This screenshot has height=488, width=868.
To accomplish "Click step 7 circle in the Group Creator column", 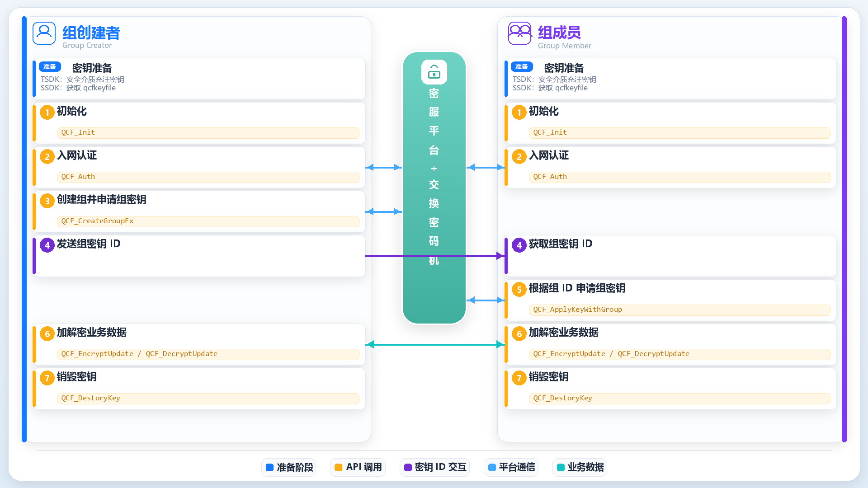I will (47, 378).
